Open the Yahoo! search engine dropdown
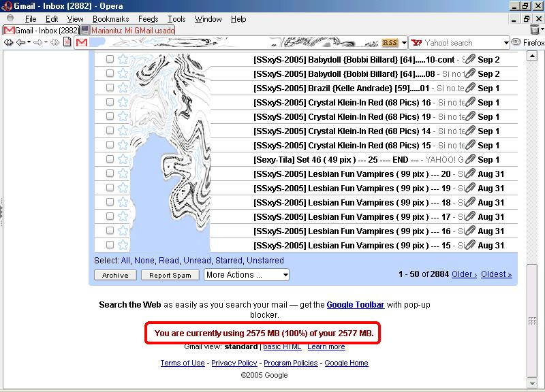 coord(506,43)
